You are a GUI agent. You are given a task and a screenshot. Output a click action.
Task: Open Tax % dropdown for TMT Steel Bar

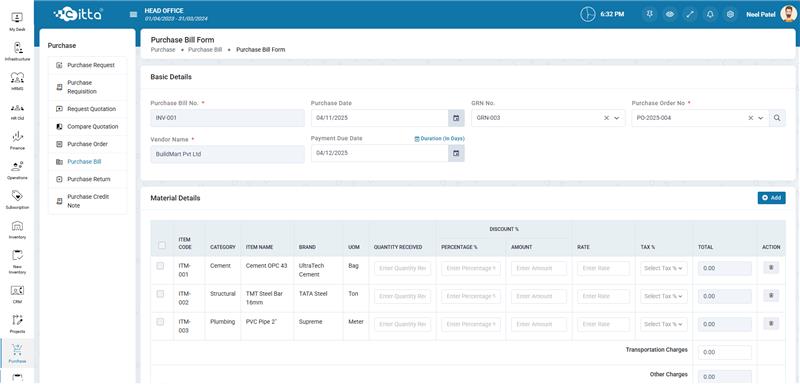[x=664, y=296]
